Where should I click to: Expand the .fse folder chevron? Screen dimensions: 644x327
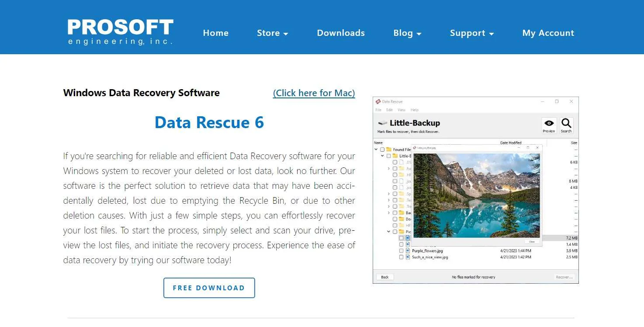pyautogui.click(x=389, y=168)
